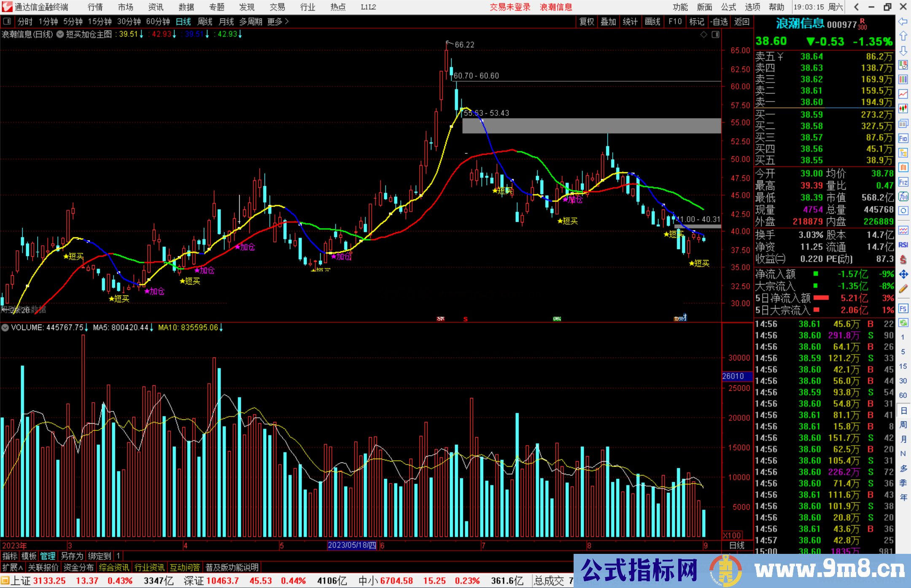Click the 26010 volume cursor marker

coord(738,376)
